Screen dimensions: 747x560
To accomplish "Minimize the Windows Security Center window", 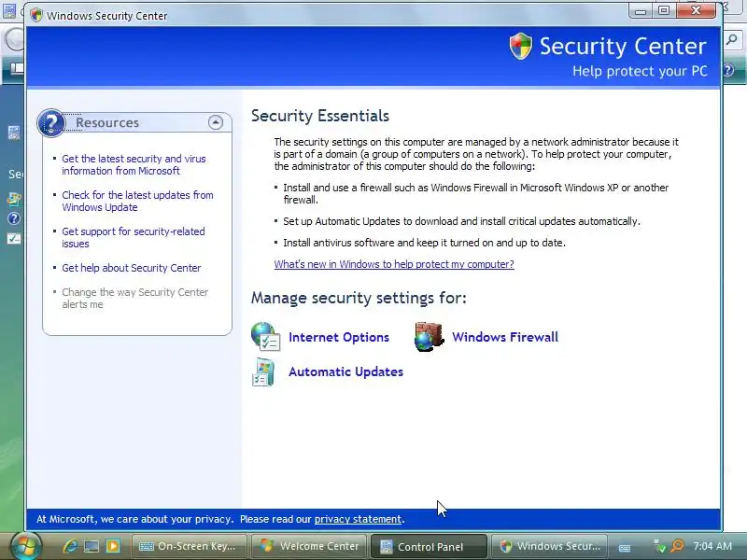I will [x=641, y=10].
